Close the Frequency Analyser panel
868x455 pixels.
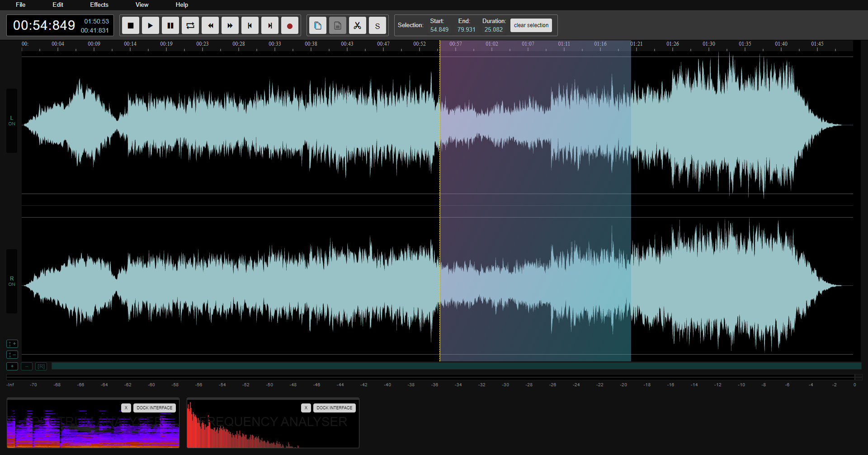coord(306,408)
